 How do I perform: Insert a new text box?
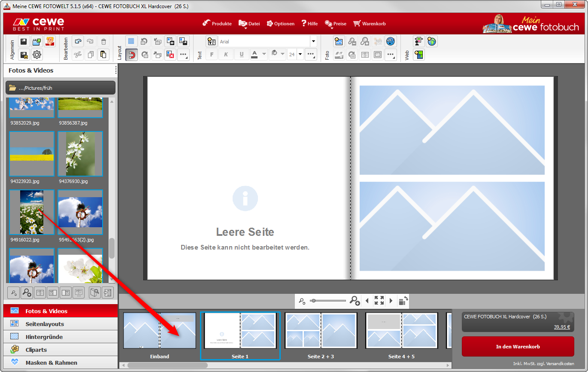212,42
